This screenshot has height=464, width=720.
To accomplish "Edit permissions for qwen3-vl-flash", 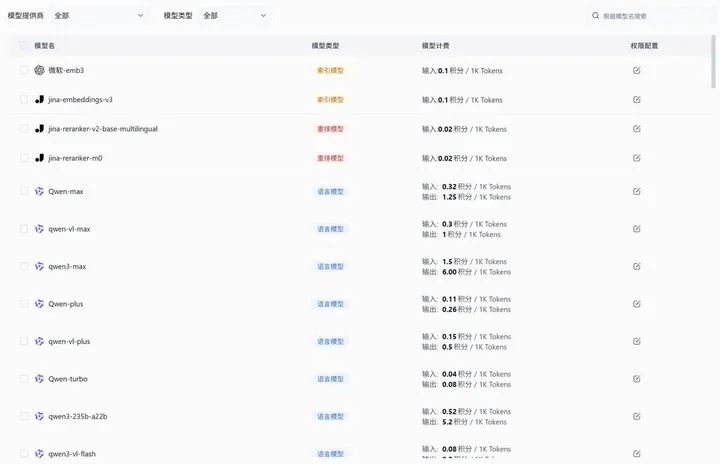I will pyautogui.click(x=636, y=454).
